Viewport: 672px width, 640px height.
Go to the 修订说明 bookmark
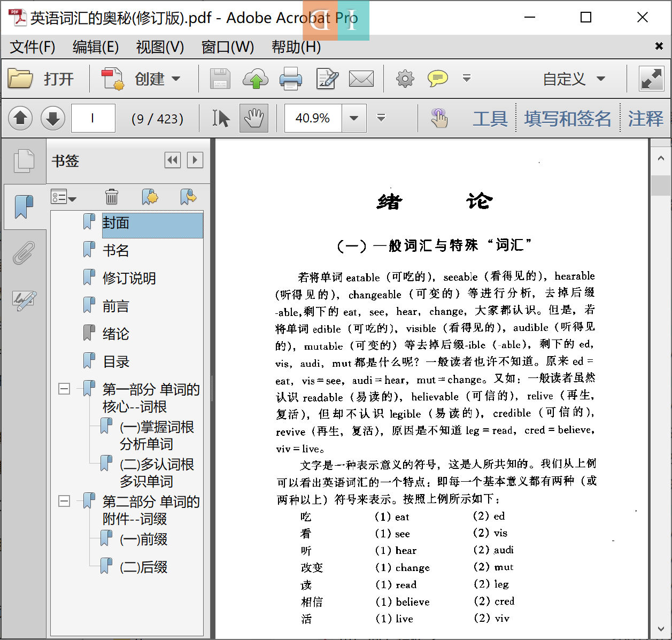(129, 278)
